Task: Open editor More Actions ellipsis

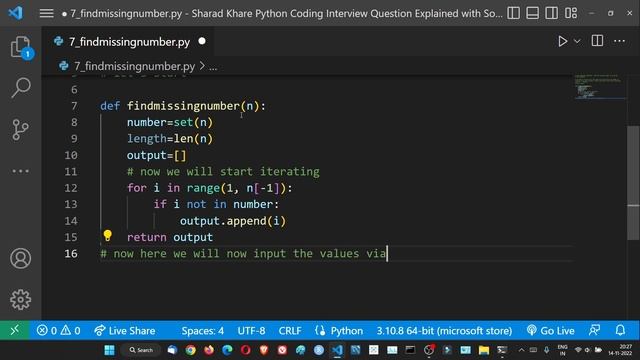Action: 619,41
